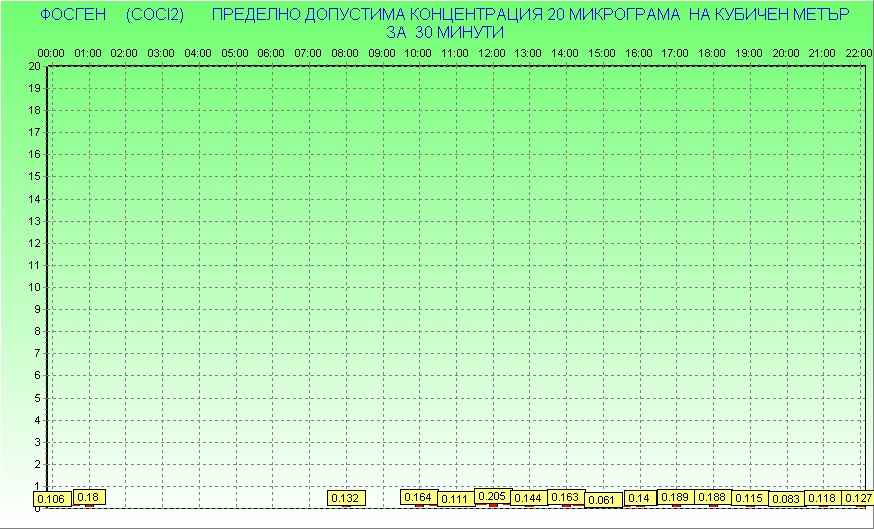Click the 0.164 data label

tap(418, 497)
